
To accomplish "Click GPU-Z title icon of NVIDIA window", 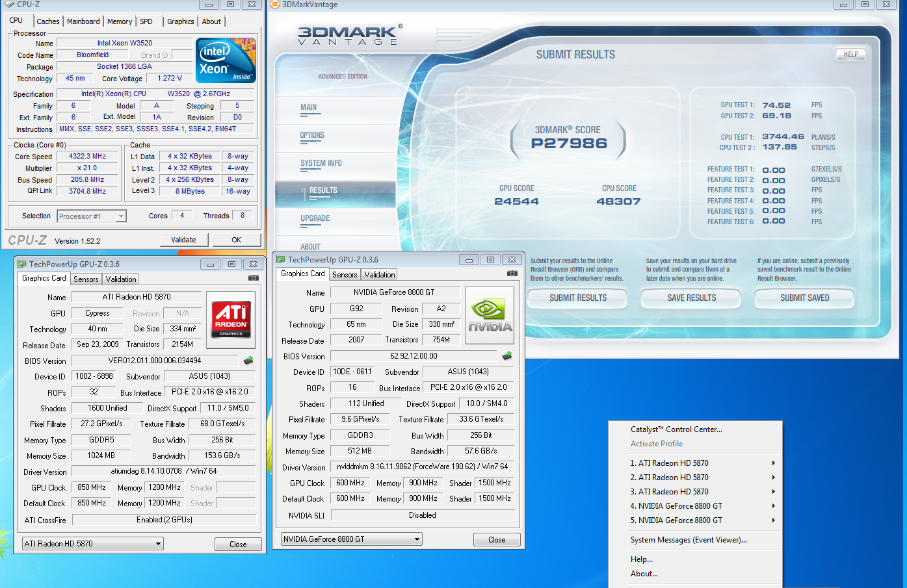I will (281, 260).
